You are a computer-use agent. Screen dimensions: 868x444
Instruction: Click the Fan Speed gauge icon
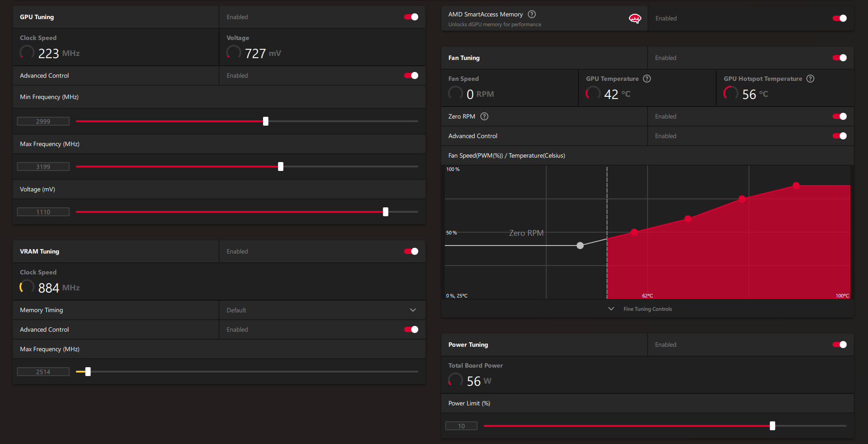456,93
